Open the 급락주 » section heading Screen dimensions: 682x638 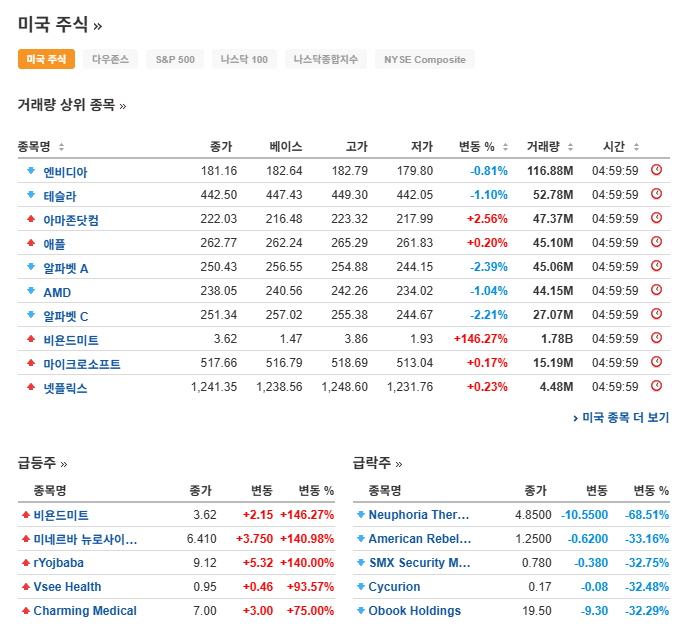click(x=377, y=463)
